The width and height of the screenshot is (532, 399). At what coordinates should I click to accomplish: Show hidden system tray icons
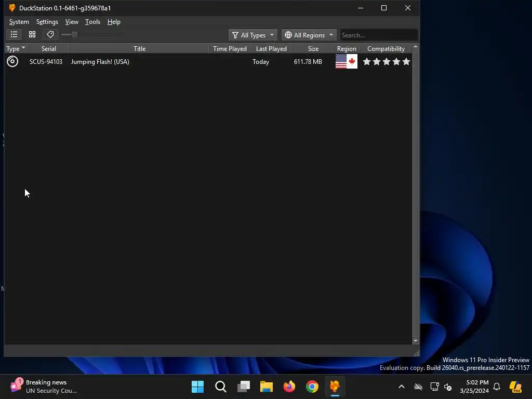402,387
